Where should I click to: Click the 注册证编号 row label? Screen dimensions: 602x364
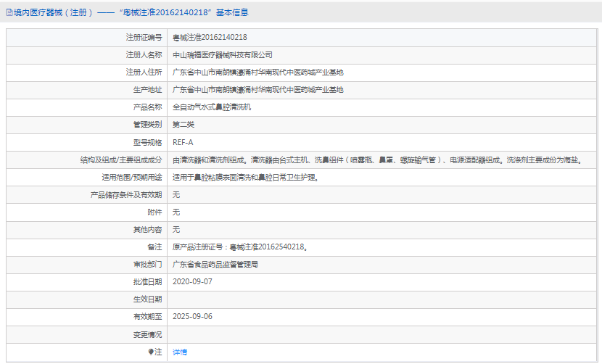pos(144,37)
